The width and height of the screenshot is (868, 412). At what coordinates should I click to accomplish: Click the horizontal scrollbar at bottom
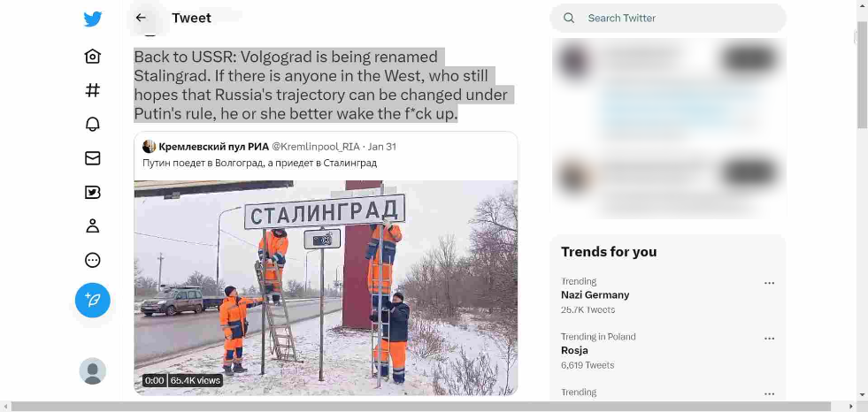click(x=420, y=407)
